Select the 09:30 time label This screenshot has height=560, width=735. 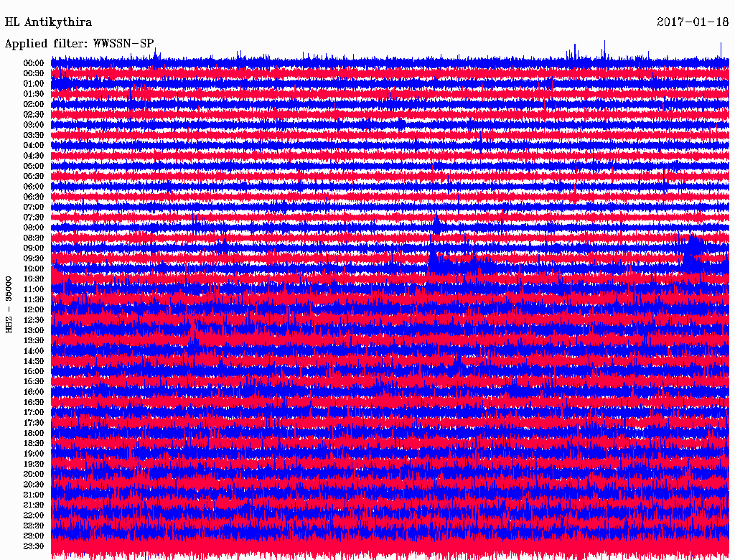(x=34, y=258)
